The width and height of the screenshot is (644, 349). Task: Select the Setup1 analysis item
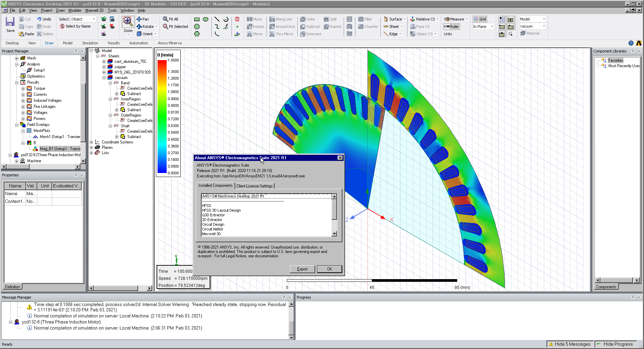pos(39,70)
